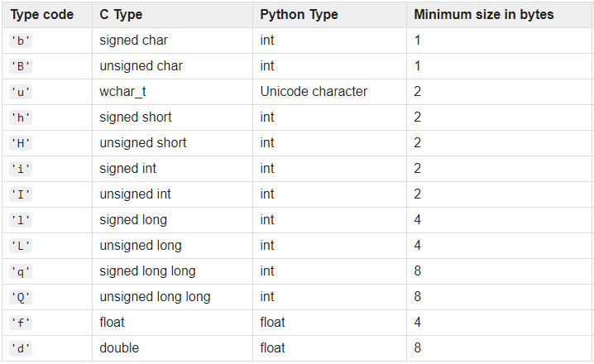Click the 'f' type code
The height and width of the screenshot is (364, 594).
pyautogui.click(x=20, y=323)
